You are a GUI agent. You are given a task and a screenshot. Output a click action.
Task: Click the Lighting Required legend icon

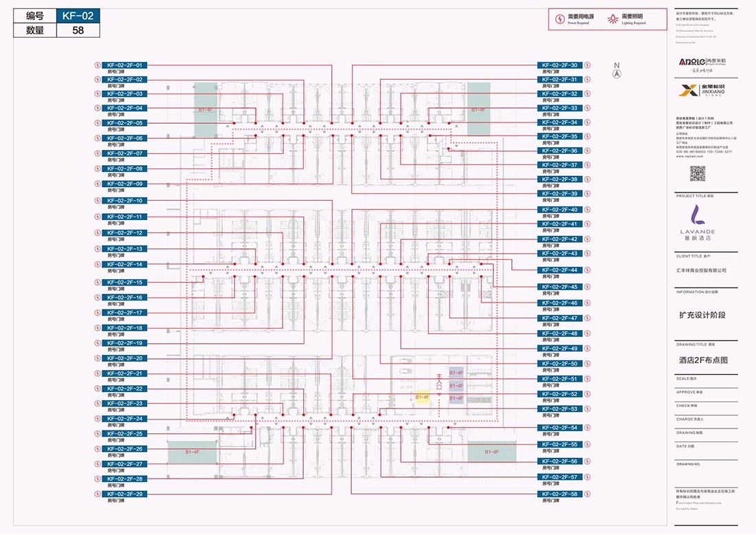pos(614,19)
